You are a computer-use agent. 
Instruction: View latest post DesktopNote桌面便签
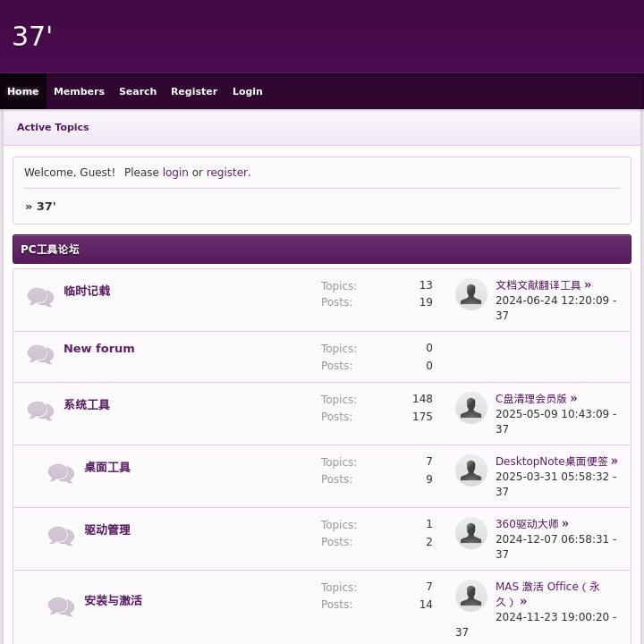point(551,462)
